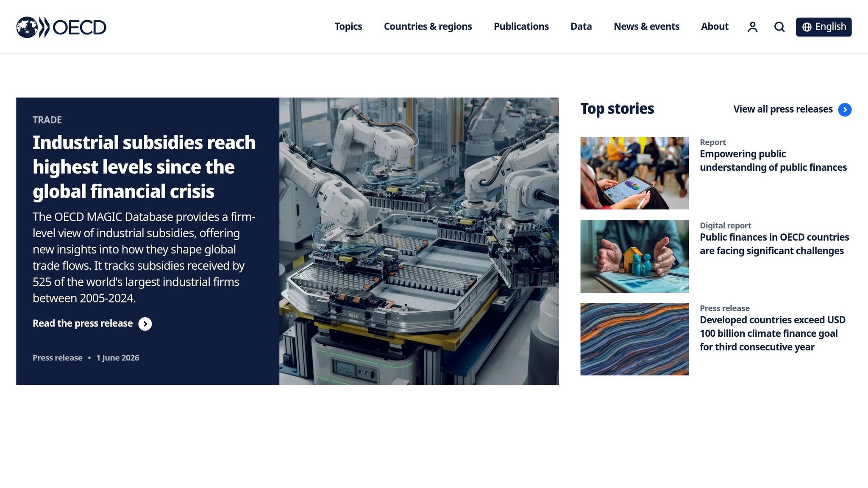
Task: Click the Top stories heading
Action: tap(617, 109)
